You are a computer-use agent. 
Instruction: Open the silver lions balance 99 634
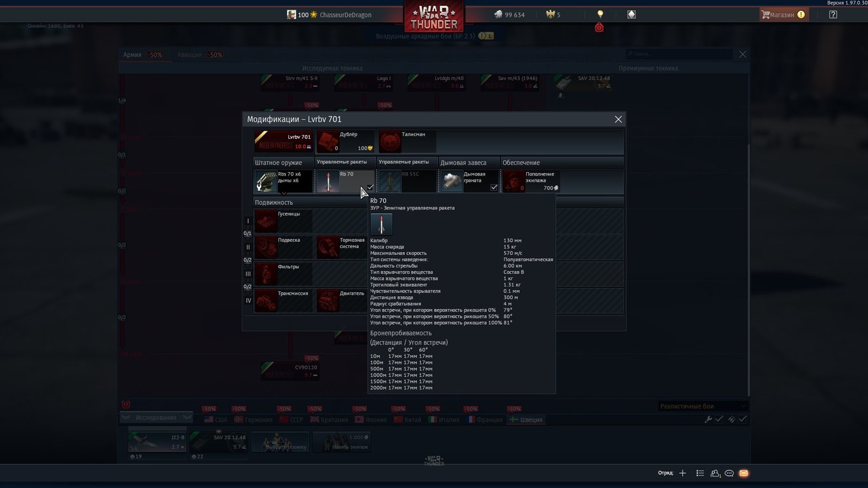[x=509, y=14]
